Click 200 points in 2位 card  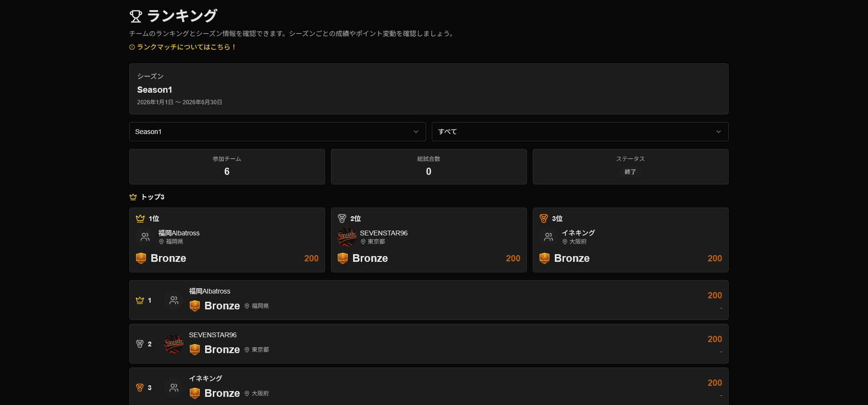click(513, 258)
